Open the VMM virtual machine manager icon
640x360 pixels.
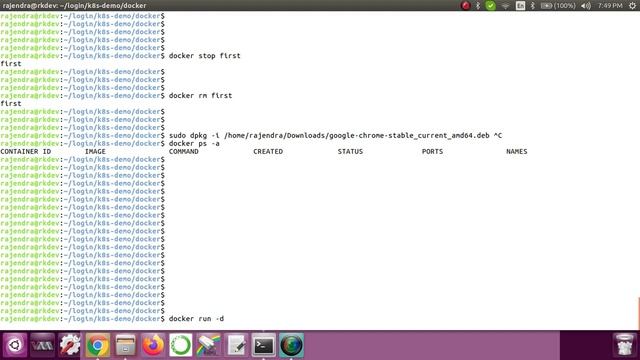click(42, 345)
